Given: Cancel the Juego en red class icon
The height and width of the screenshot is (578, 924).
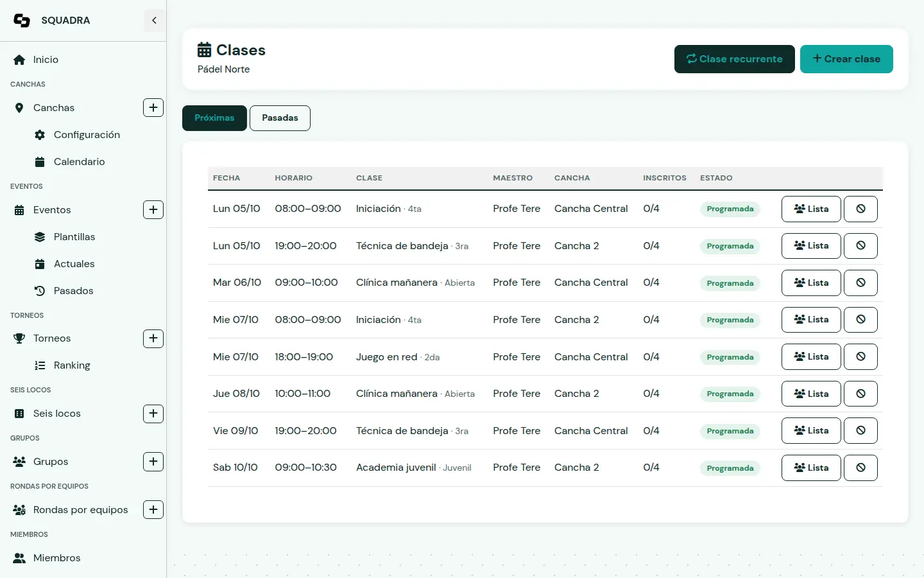Looking at the screenshot, I should coord(860,356).
